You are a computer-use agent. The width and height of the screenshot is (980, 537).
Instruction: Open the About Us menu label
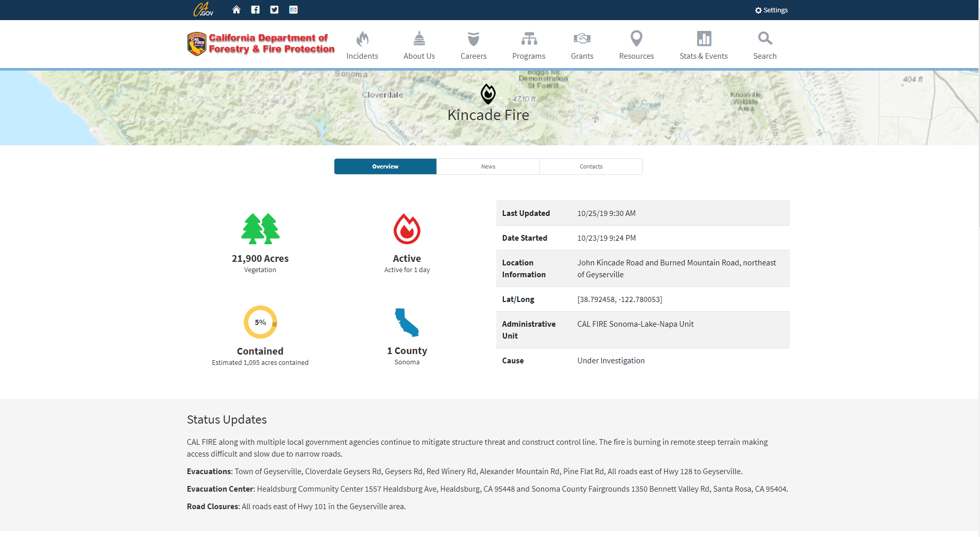[419, 56]
